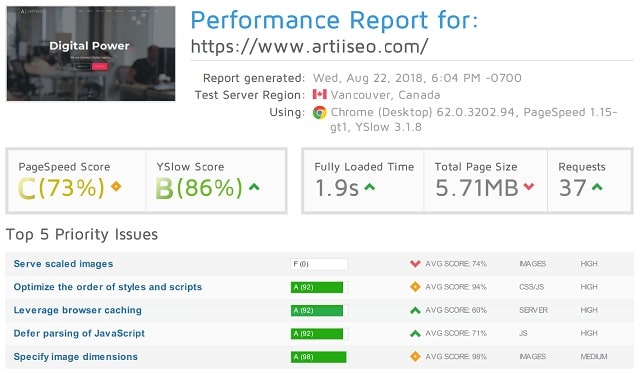Click the Chrome browser icon

pyautogui.click(x=320, y=112)
